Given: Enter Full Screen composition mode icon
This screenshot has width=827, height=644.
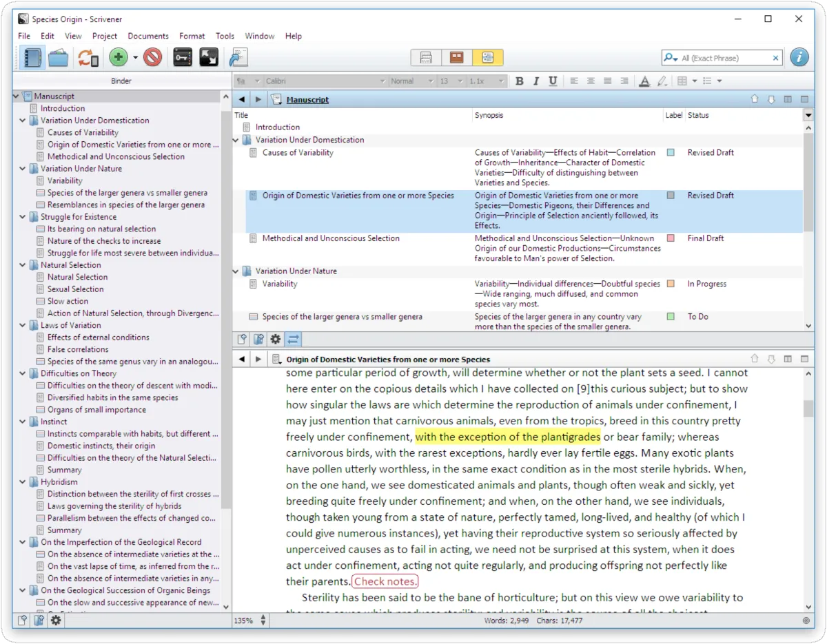Looking at the screenshot, I should pyautogui.click(x=209, y=58).
